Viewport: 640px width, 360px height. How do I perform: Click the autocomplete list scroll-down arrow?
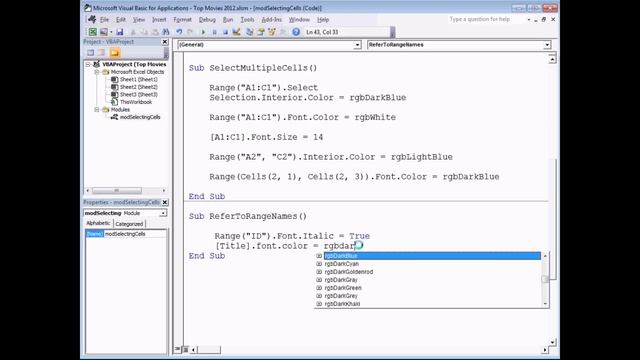click(x=545, y=304)
